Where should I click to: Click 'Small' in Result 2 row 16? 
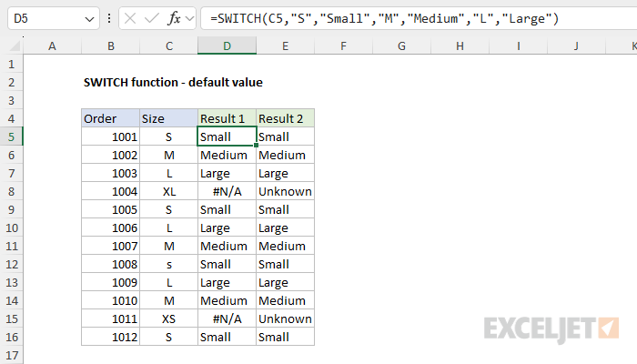pos(285,337)
